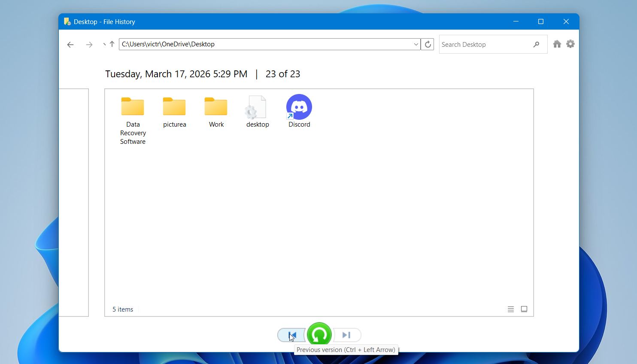Click the back navigation arrow
This screenshot has width=637, height=364.
click(70, 44)
